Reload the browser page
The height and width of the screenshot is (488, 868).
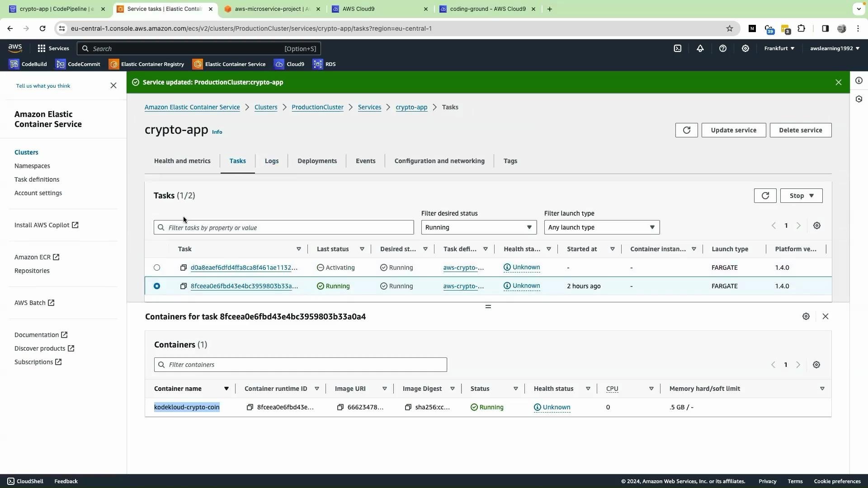42,28
